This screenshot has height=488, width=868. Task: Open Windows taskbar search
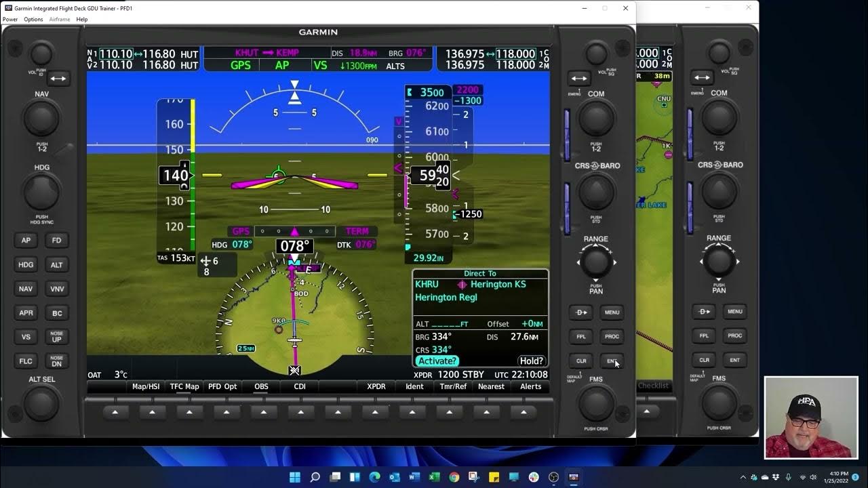click(315, 477)
